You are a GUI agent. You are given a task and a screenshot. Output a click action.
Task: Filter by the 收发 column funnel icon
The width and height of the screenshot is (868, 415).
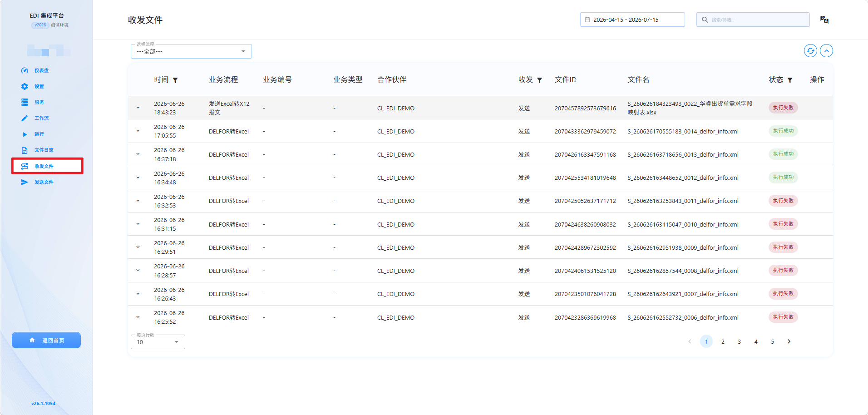pos(539,80)
